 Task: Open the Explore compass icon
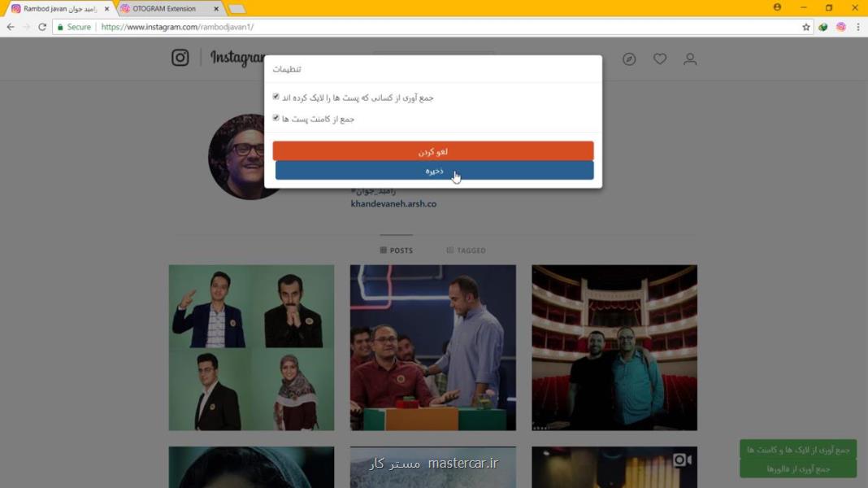coord(629,59)
